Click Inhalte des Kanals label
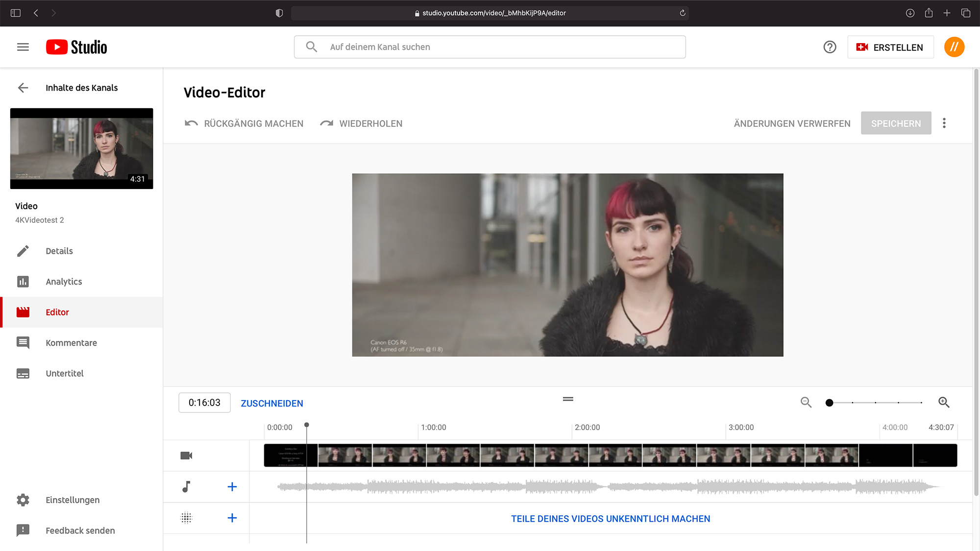980x551 pixels. click(82, 88)
